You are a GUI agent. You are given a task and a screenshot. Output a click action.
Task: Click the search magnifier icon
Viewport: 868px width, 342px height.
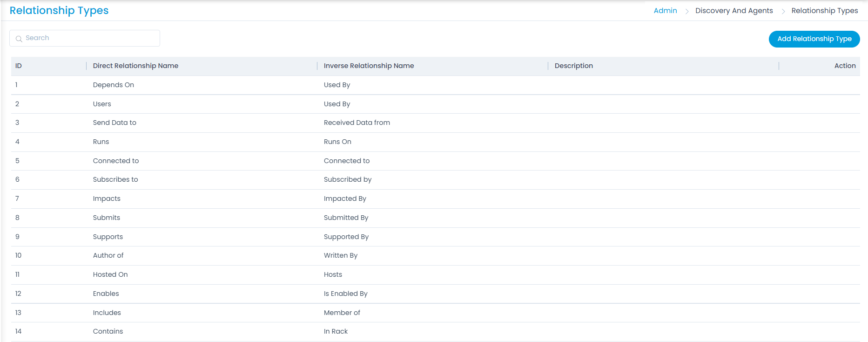[19, 39]
